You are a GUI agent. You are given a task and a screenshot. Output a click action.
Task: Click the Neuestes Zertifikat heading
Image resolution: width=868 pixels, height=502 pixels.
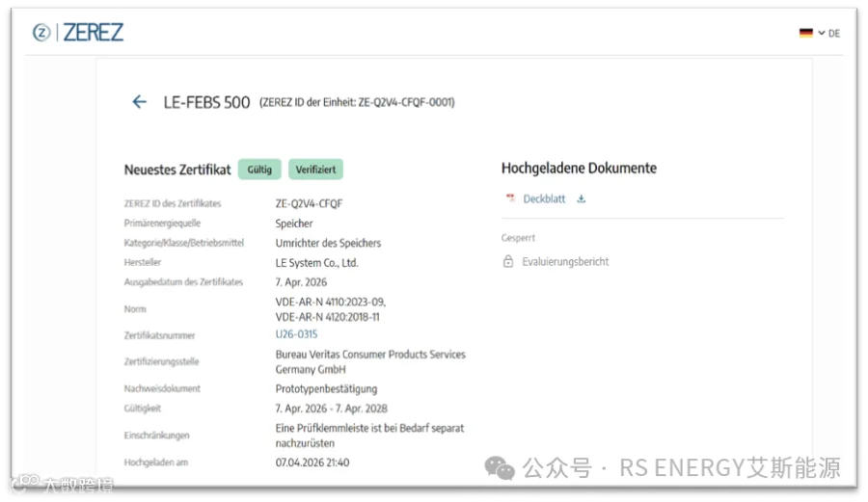(177, 170)
